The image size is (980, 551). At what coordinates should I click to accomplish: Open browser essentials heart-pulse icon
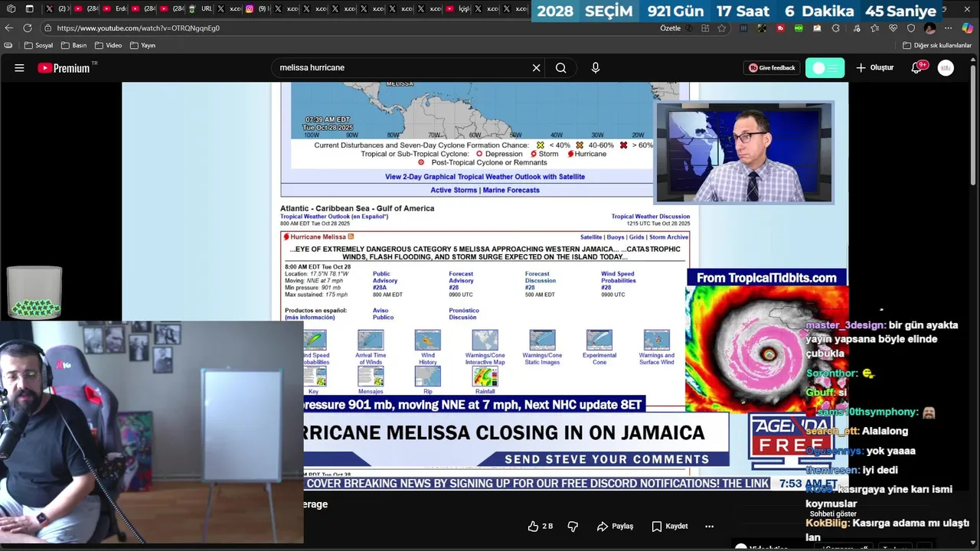(893, 28)
